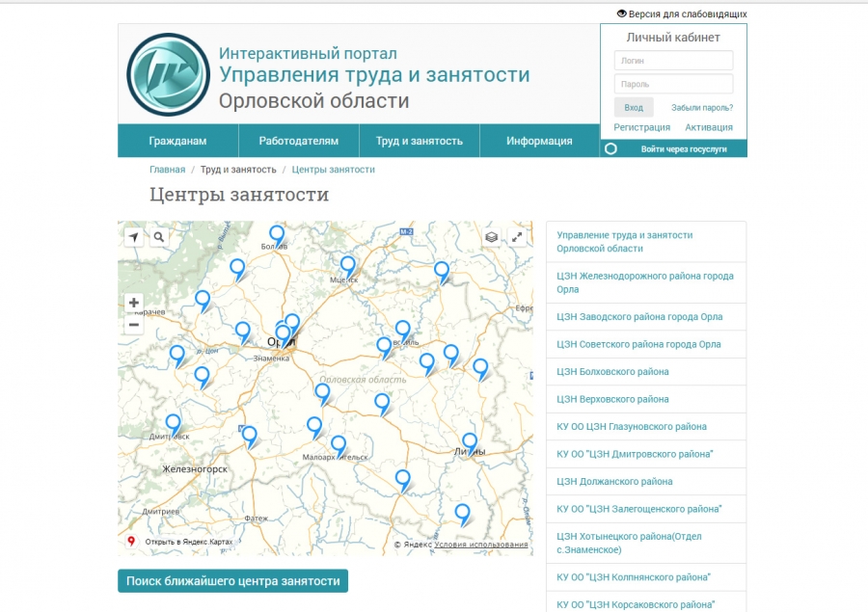The height and width of the screenshot is (612, 868).
Task: Open the Информация menu
Action: 540,141
